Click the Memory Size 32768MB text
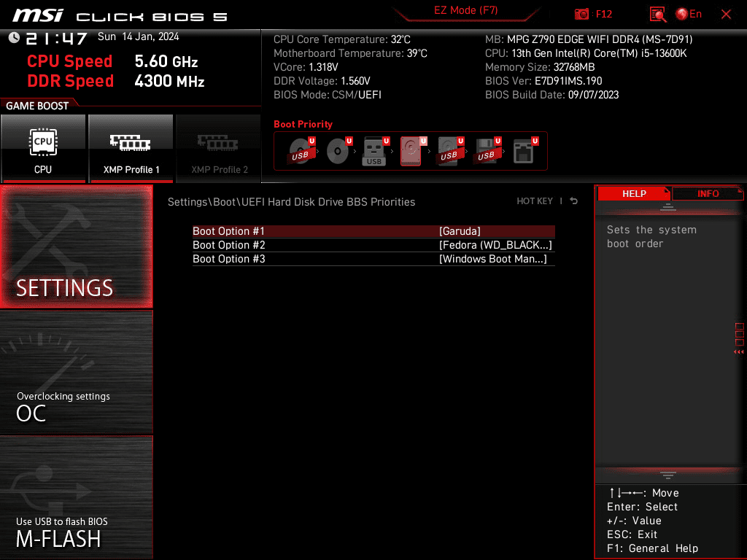The width and height of the screenshot is (747, 560). click(540, 67)
